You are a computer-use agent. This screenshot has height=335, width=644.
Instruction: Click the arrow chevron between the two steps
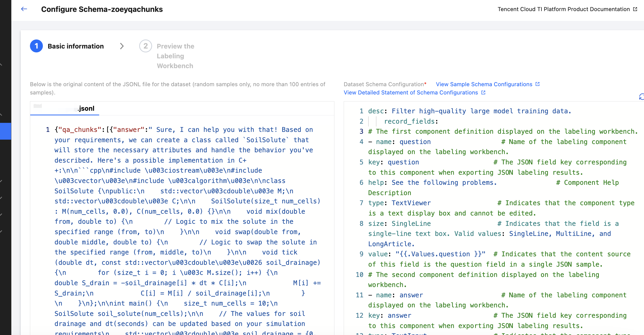click(x=122, y=46)
